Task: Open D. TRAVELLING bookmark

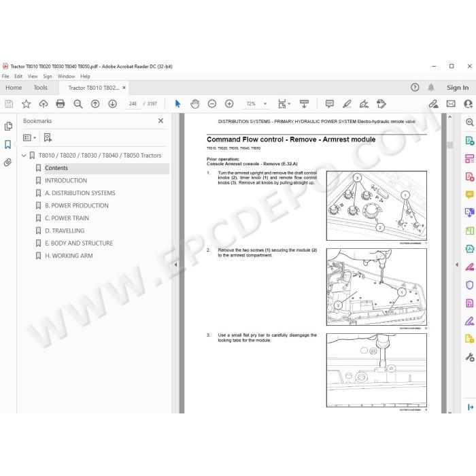Action: [65, 231]
